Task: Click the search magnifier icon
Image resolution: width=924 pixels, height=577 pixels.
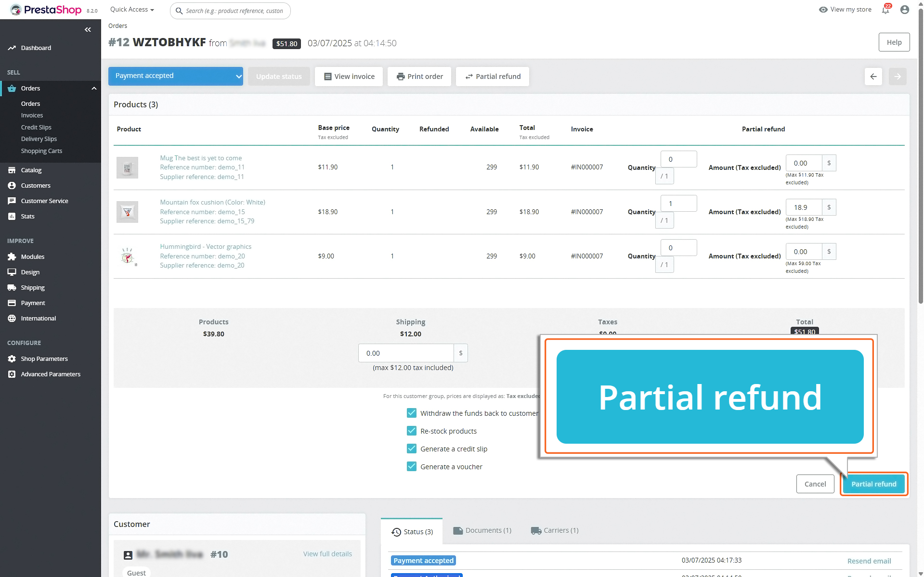Action: point(179,11)
